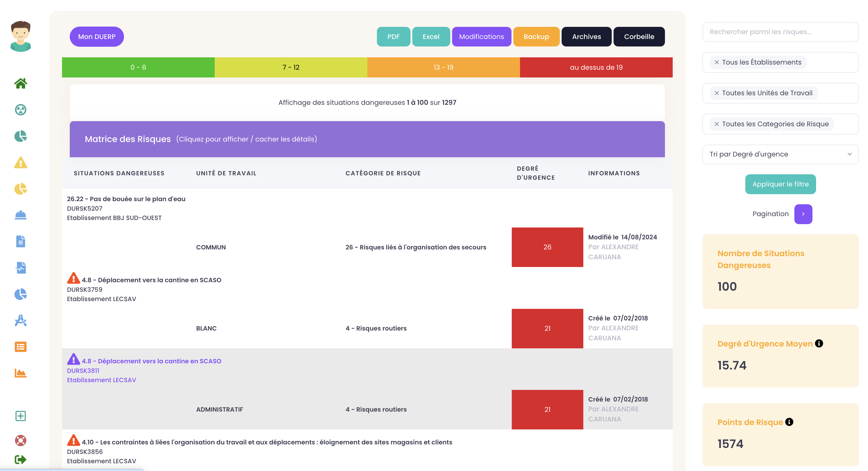Screen dimensions: 868x471
Task: Open the purple DURSK3811 Déplacement cantine title
Action: (x=151, y=361)
